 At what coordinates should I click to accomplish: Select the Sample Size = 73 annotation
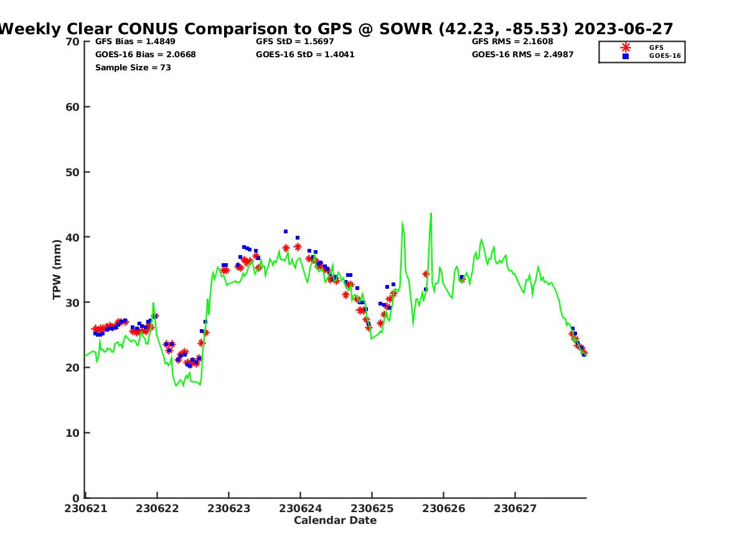pos(133,68)
